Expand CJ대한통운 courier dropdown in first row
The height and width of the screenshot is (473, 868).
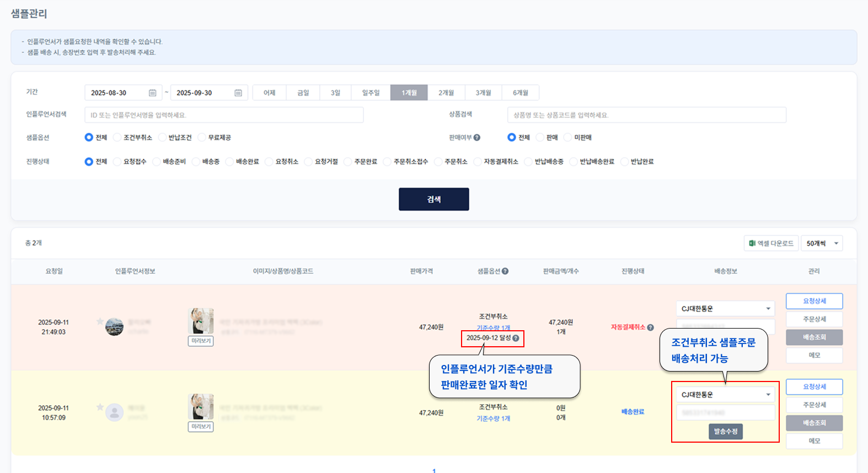click(768, 309)
